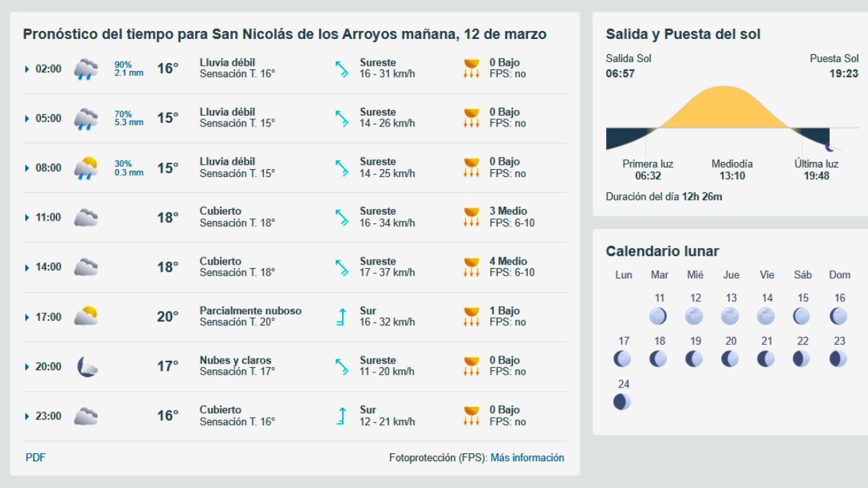The width and height of the screenshot is (868, 488).
Task: Click the 90% rain probability at 02:00
Action: point(123,64)
